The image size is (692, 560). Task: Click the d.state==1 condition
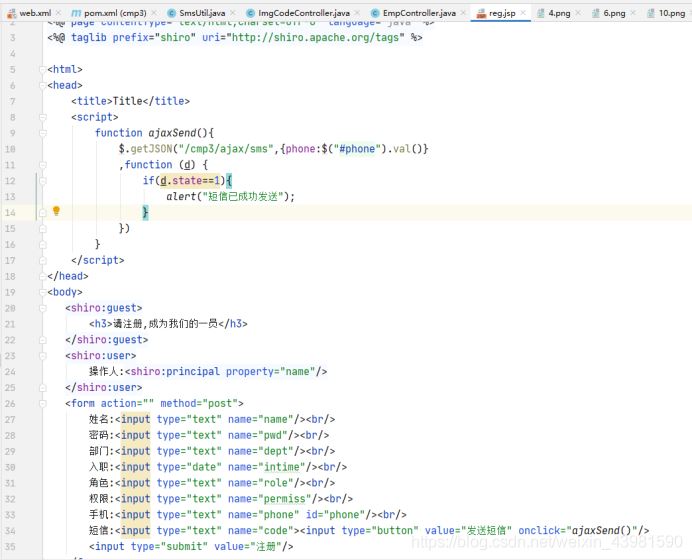point(190,180)
